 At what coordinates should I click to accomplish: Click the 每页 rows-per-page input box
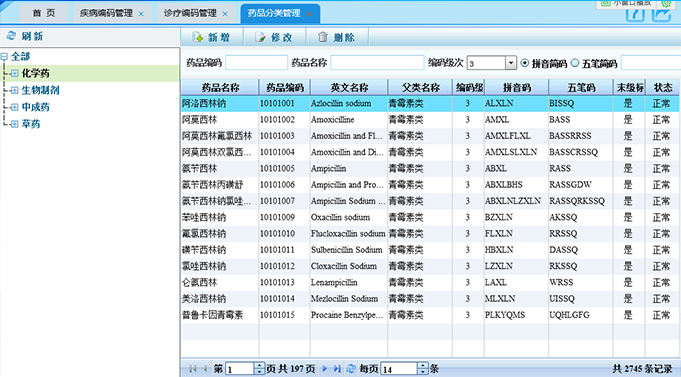[399, 369]
